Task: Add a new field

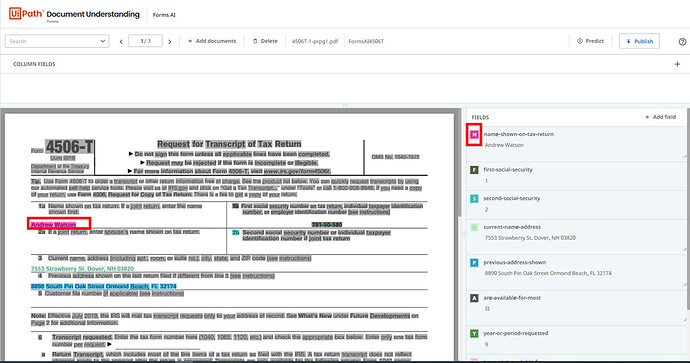Action: click(x=661, y=117)
